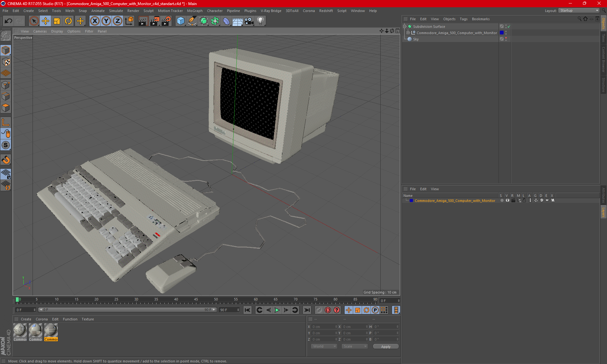Open the Layers side tab

[x=603, y=212]
